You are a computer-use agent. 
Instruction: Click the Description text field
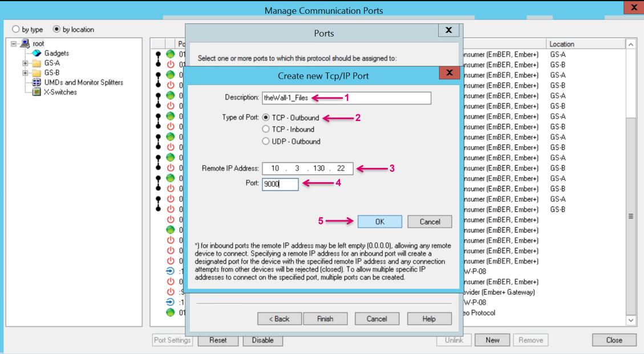click(x=346, y=98)
